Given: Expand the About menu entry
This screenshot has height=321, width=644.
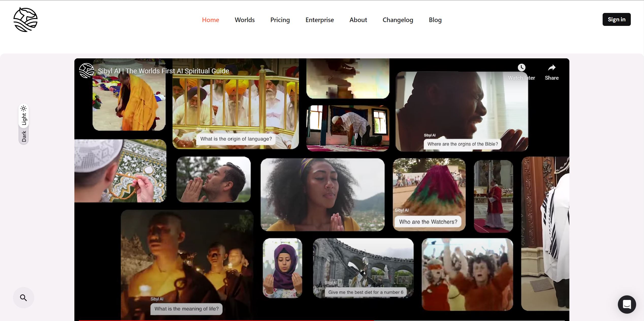Looking at the screenshot, I should pyautogui.click(x=358, y=20).
